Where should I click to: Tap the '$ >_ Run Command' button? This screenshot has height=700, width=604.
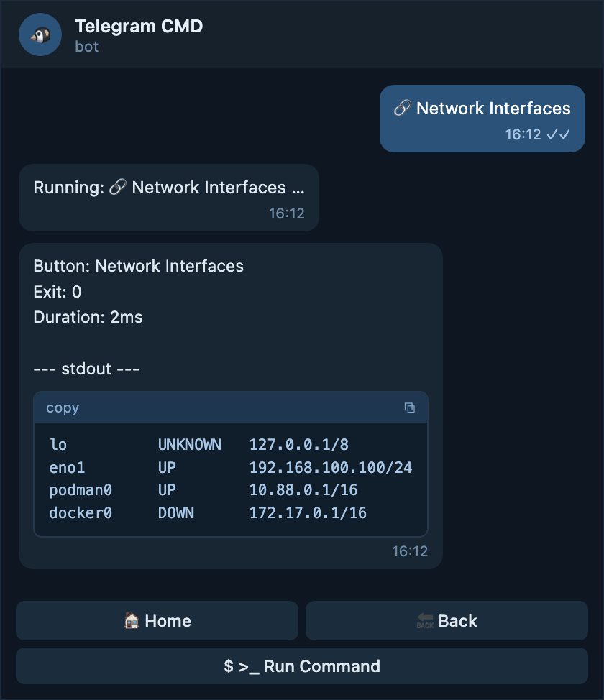point(302,666)
